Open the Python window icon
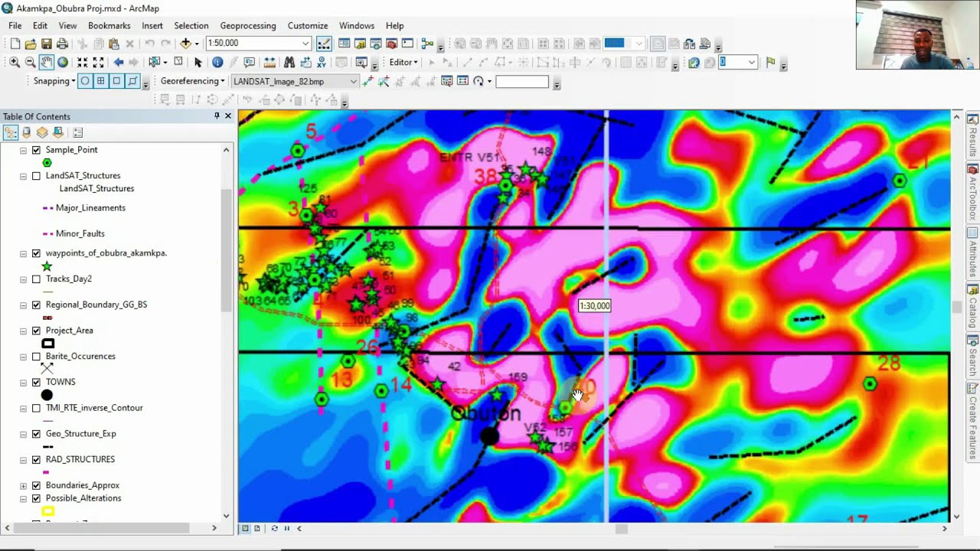The height and width of the screenshot is (551, 980). (407, 44)
